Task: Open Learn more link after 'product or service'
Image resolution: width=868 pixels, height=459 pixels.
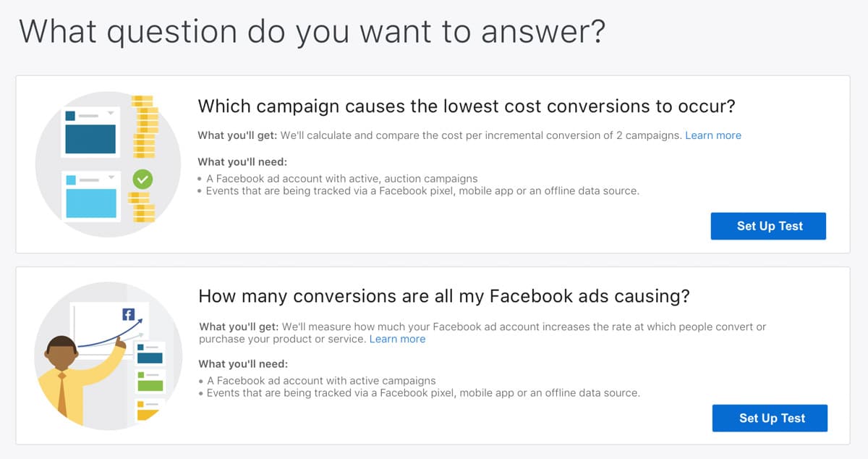Action: pyautogui.click(x=397, y=339)
